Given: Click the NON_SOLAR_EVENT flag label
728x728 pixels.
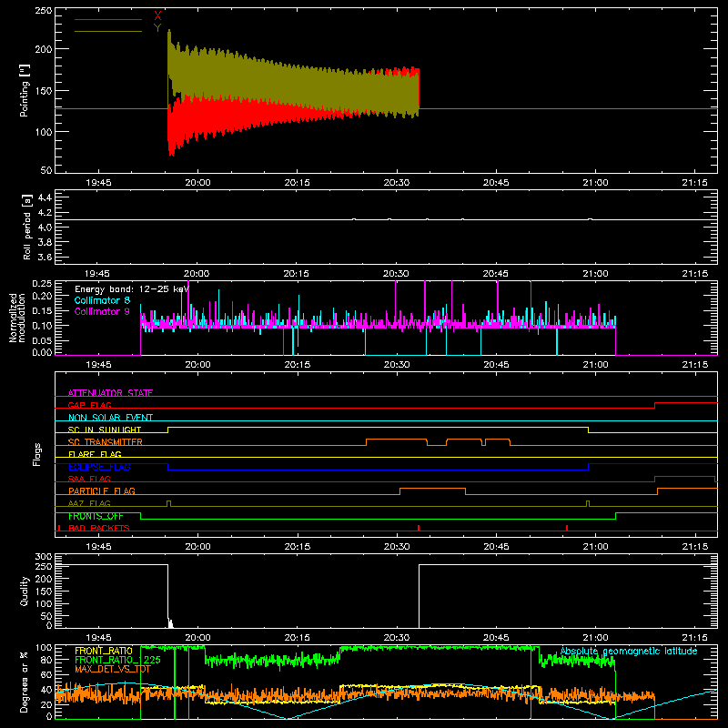Looking at the screenshot, I should (x=110, y=418).
